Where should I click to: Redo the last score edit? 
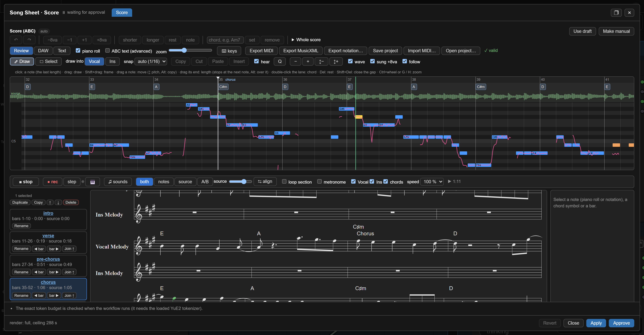[29, 40]
